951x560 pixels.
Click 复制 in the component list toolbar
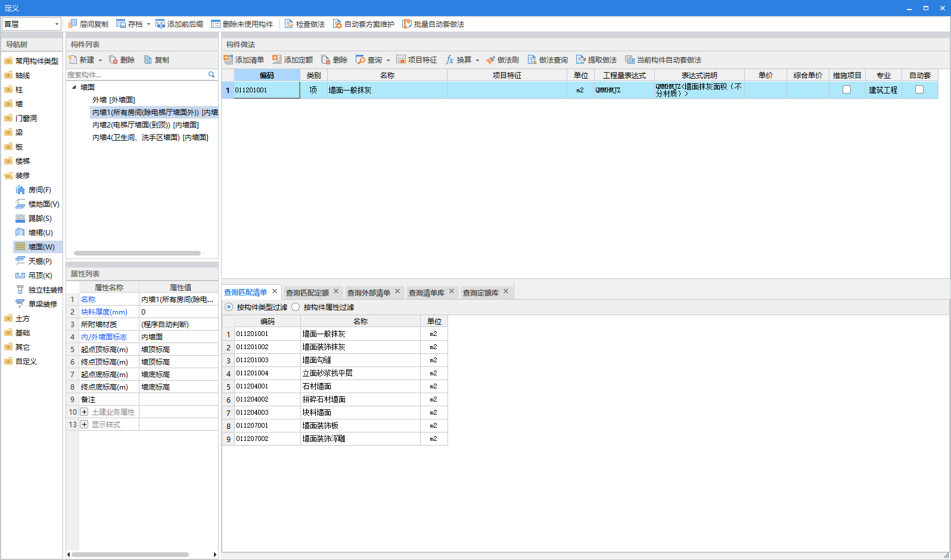[156, 60]
